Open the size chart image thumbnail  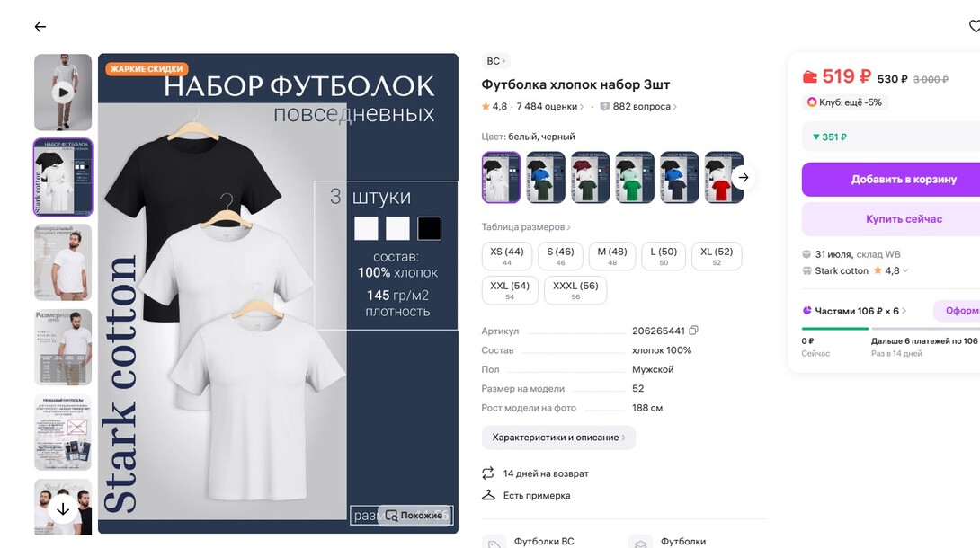click(x=63, y=348)
